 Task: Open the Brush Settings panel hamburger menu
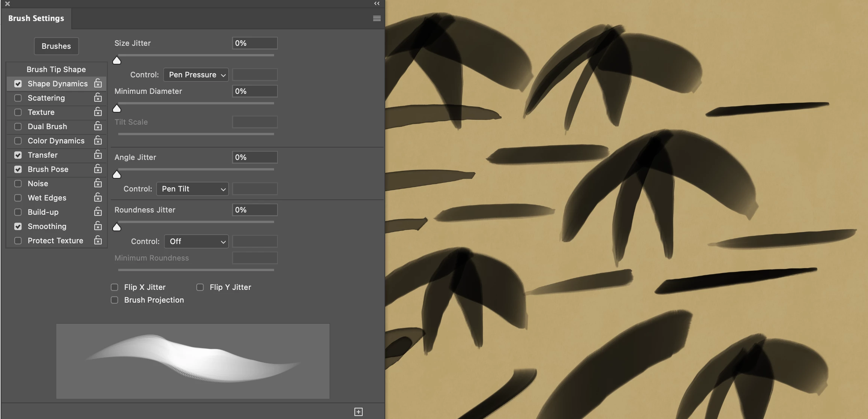[x=377, y=18]
